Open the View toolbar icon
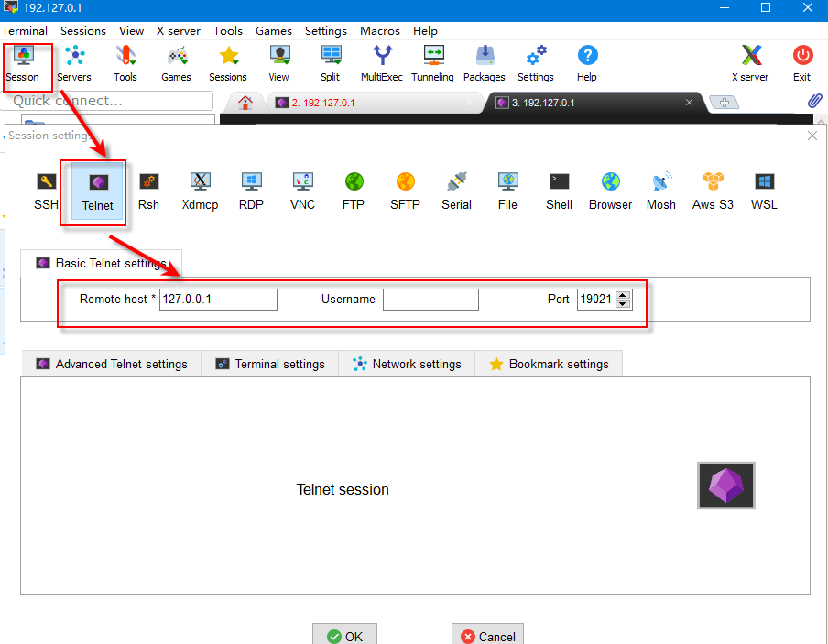The width and height of the screenshot is (828, 644). click(x=278, y=64)
